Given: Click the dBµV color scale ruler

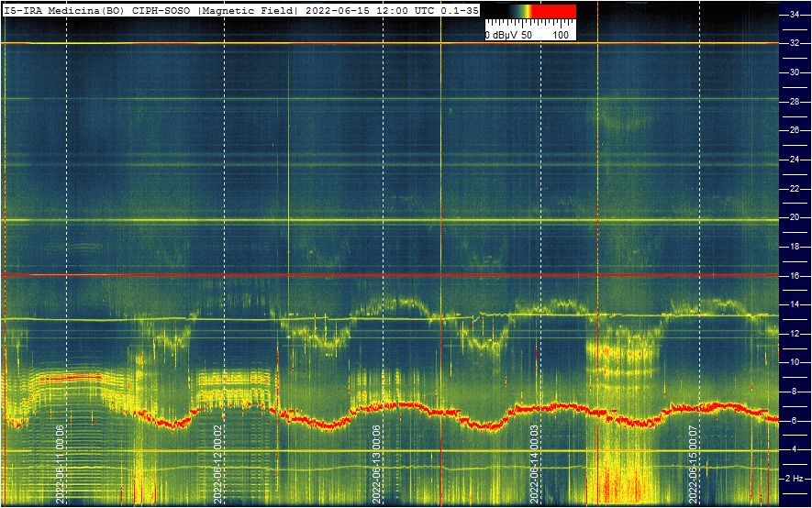Looking at the screenshot, I should 530,24.
